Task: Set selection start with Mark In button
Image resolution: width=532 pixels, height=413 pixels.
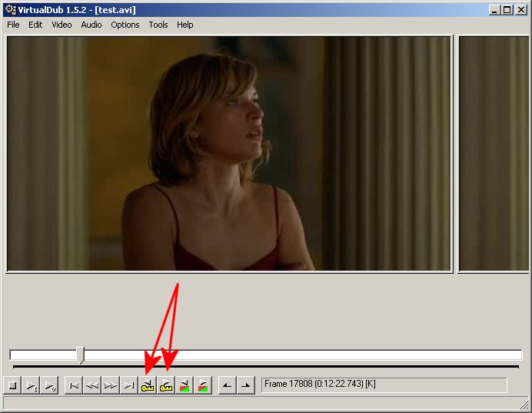Action: (x=227, y=385)
